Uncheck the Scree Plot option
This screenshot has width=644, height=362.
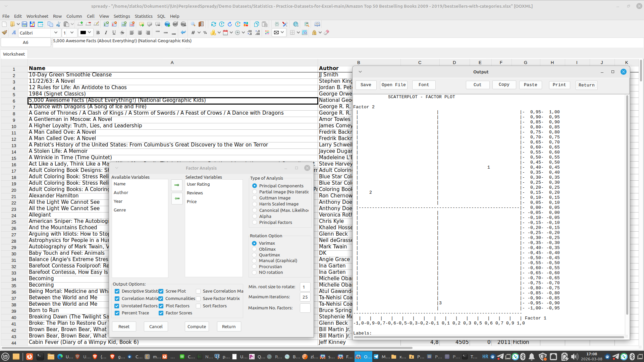161,291
